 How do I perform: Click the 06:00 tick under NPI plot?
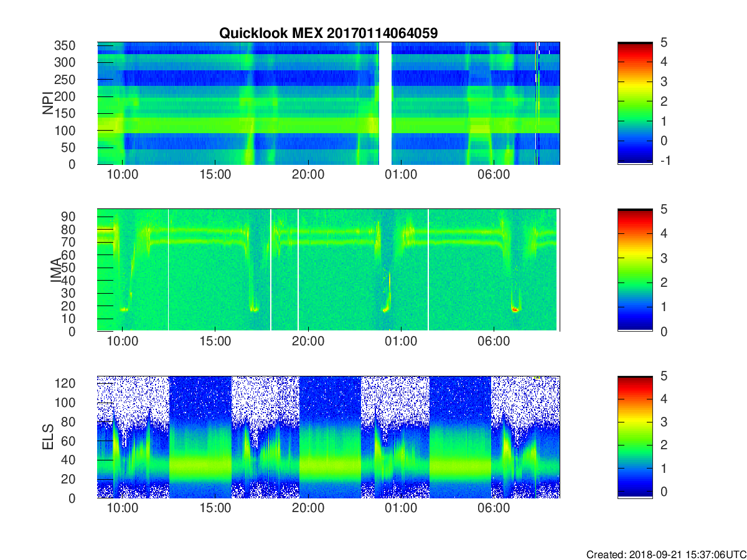click(494, 175)
